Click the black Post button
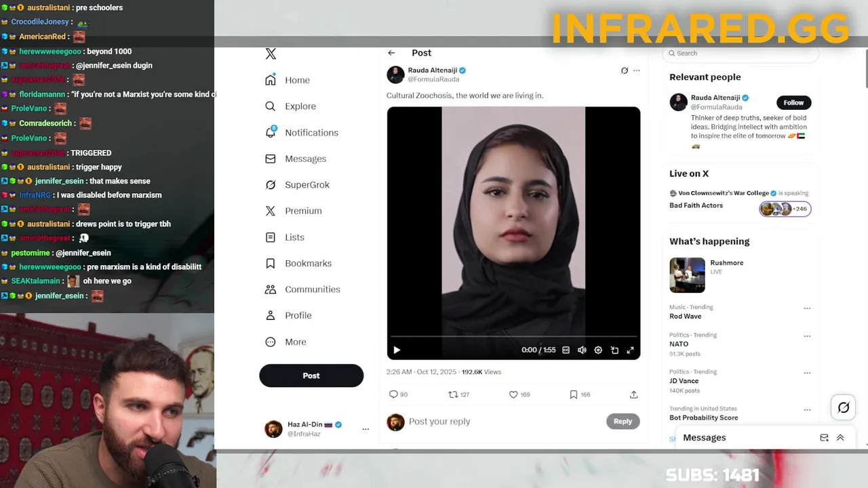Screen dimensions: 868x488 (311, 375)
